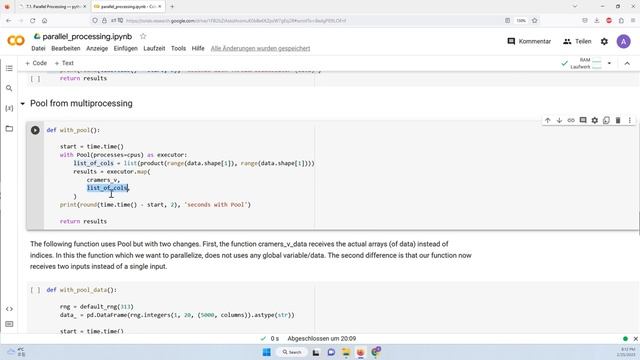Click the Kommentar button
The width and height of the screenshot is (640, 360).
pos(529,41)
